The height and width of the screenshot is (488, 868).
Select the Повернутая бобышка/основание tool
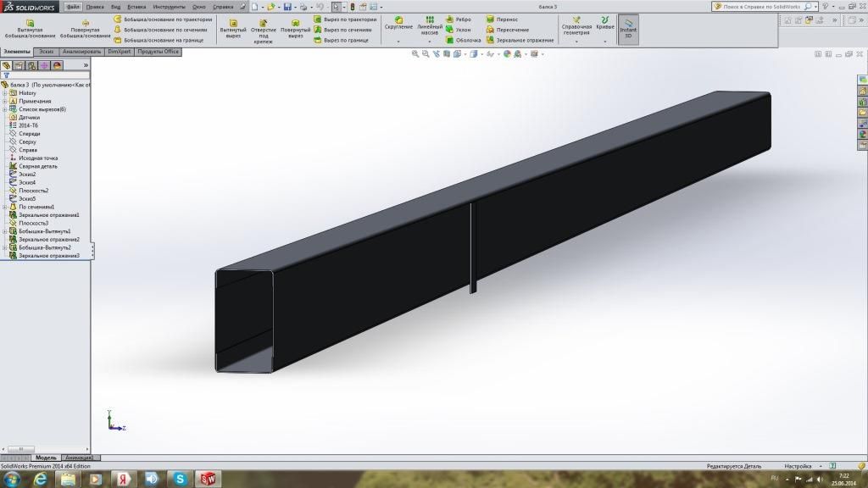tap(86, 29)
